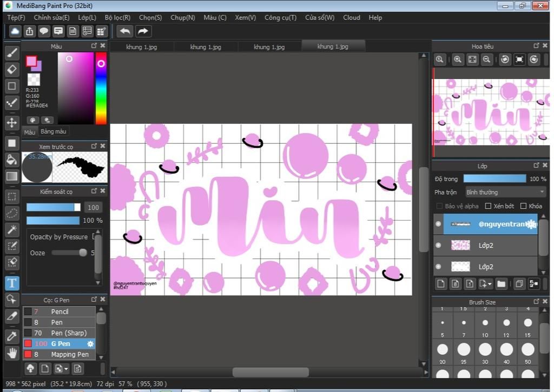This screenshot has height=392, width=554.
Task: Open the Cloud menu
Action: tap(351, 17)
